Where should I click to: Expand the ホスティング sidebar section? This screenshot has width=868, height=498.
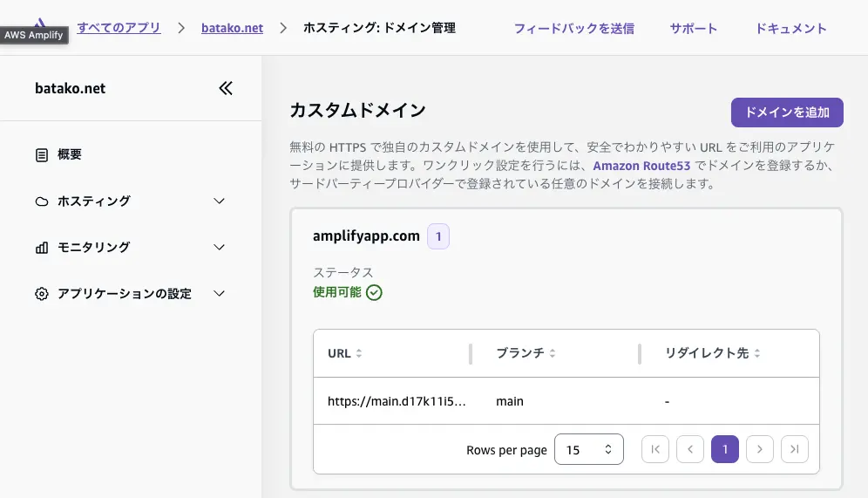pos(220,201)
